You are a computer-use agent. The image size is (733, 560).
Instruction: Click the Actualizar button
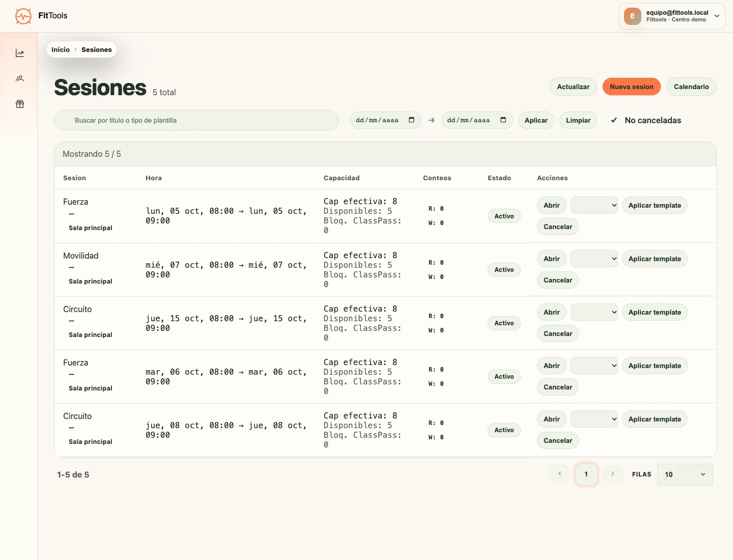click(573, 87)
